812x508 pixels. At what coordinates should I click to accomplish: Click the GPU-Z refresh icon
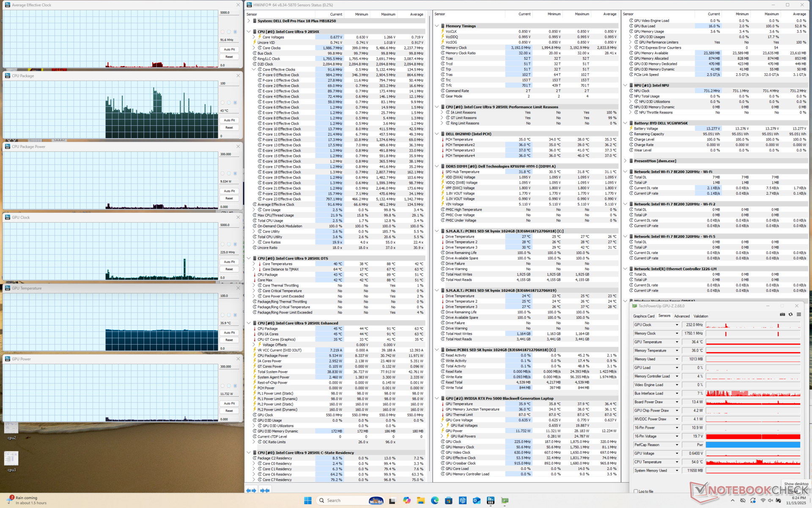[790, 315]
